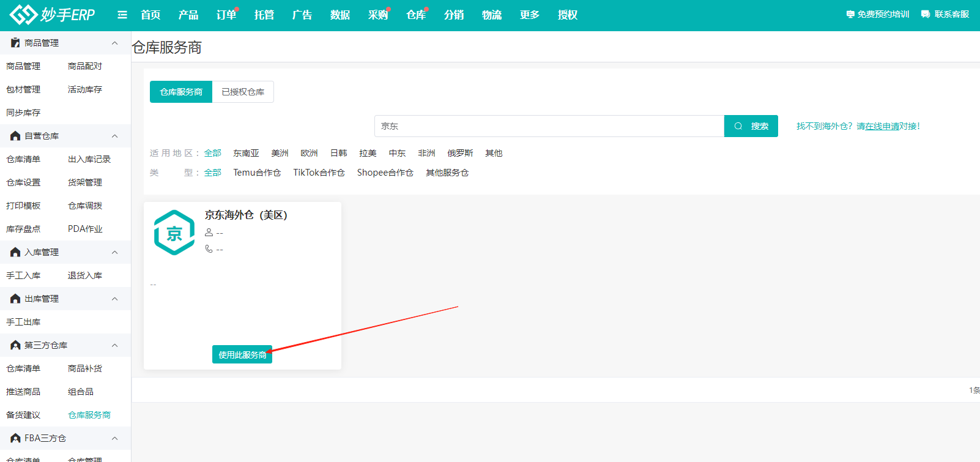Image resolution: width=980 pixels, height=462 pixels.
Task: Collapse the 入库管理 section chevron
Action: 114,252
